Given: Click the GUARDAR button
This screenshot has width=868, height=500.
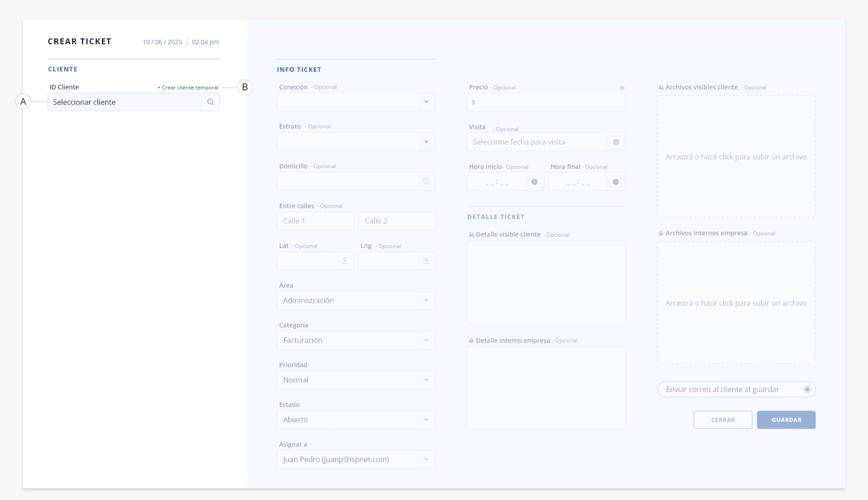Looking at the screenshot, I should (786, 420).
